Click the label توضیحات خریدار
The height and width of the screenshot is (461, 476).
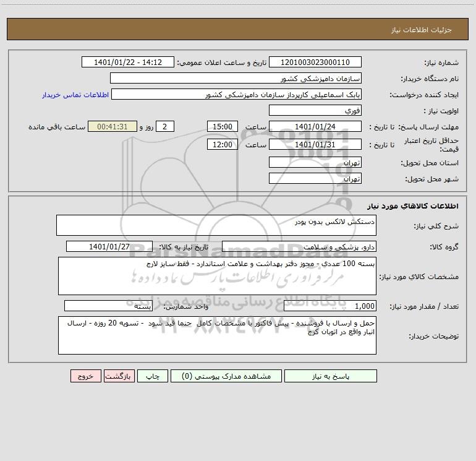434,337
